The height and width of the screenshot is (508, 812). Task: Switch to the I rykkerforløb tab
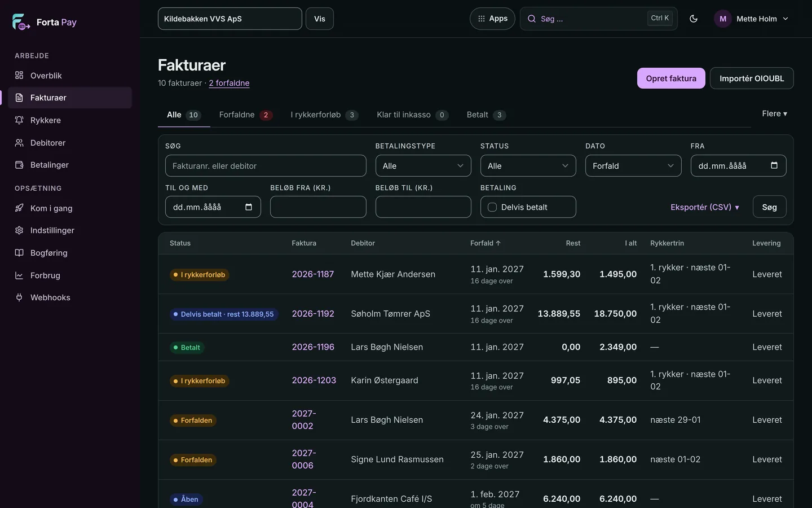[324, 115]
